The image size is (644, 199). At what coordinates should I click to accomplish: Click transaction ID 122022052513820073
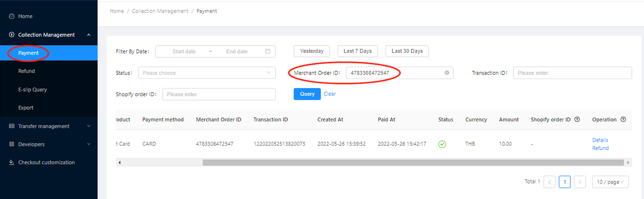pos(279,144)
